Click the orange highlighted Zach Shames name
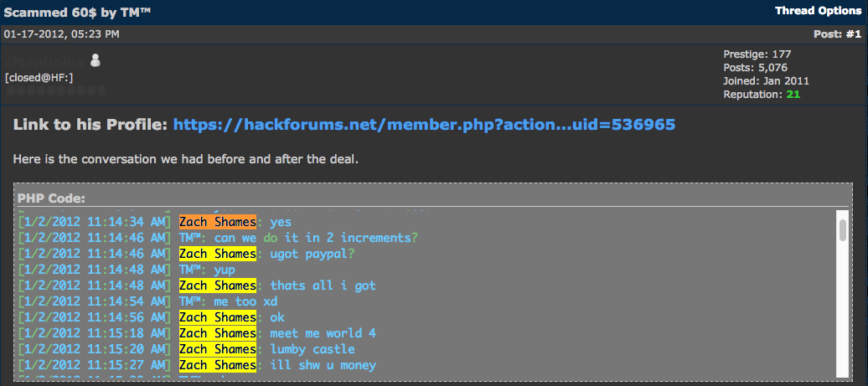This screenshot has width=868, height=386. pos(217,222)
